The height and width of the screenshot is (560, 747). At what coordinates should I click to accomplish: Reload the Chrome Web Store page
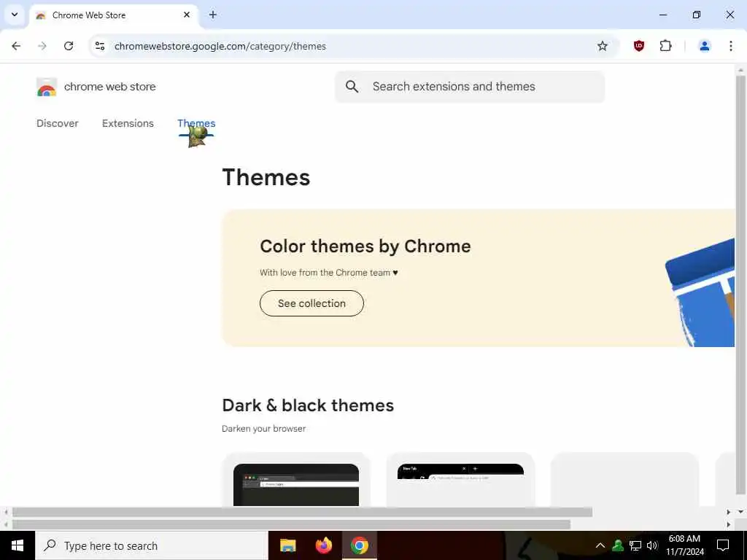[69, 46]
